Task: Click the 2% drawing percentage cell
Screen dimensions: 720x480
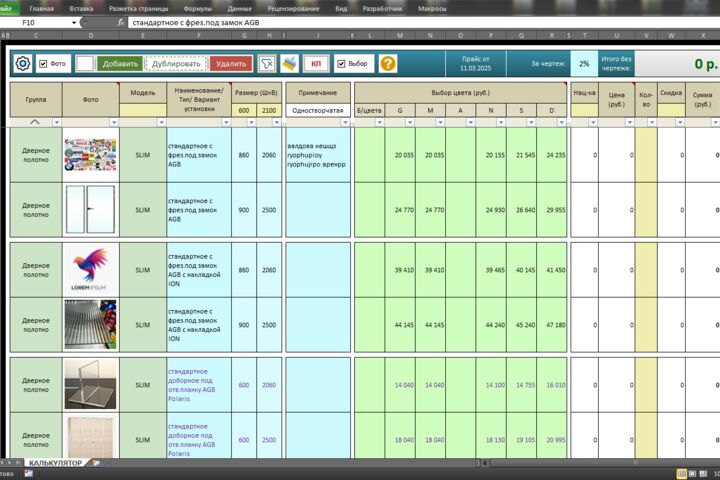Action: 584,63
